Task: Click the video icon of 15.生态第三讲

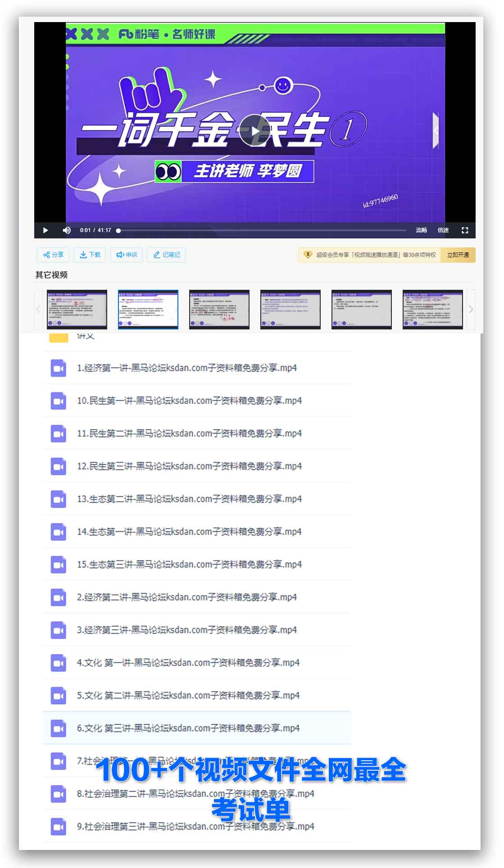Action: [59, 565]
